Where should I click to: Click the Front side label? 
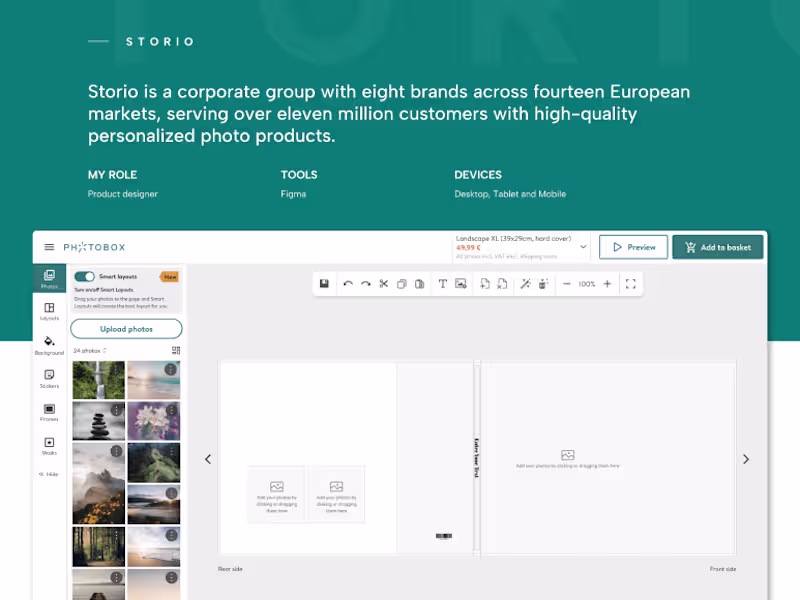click(723, 569)
